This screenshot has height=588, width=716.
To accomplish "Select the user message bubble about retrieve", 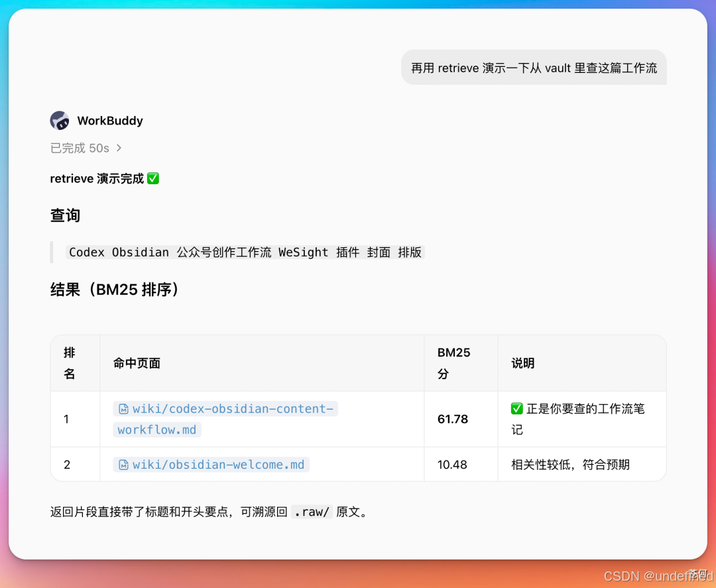I will pos(534,68).
